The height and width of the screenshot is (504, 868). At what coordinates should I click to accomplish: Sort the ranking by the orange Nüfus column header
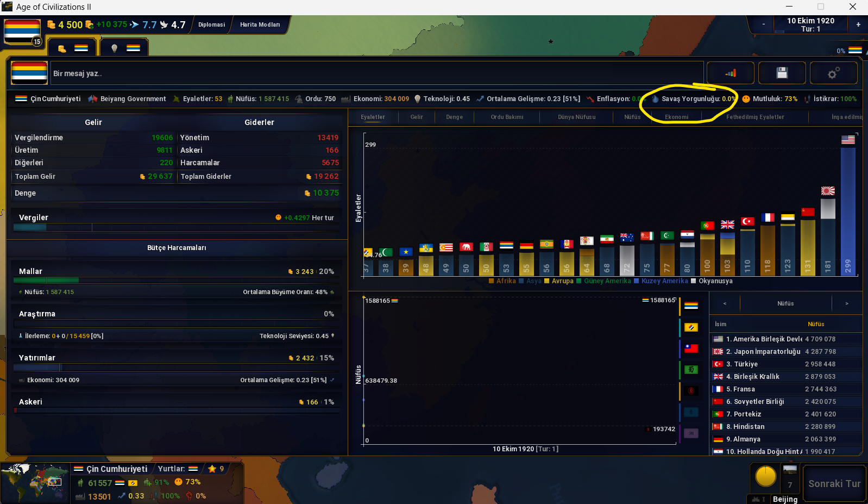[816, 324]
